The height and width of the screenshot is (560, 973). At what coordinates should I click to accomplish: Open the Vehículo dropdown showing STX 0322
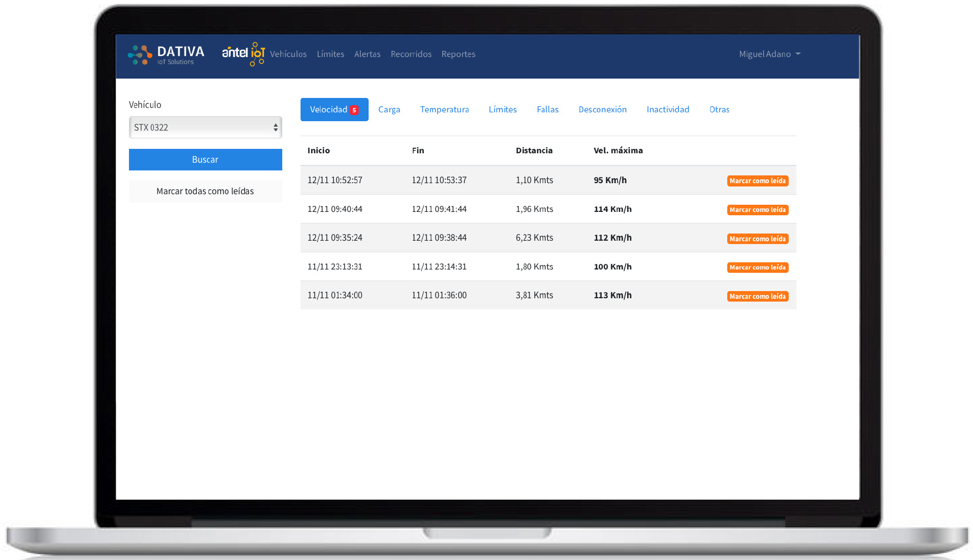click(x=205, y=127)
